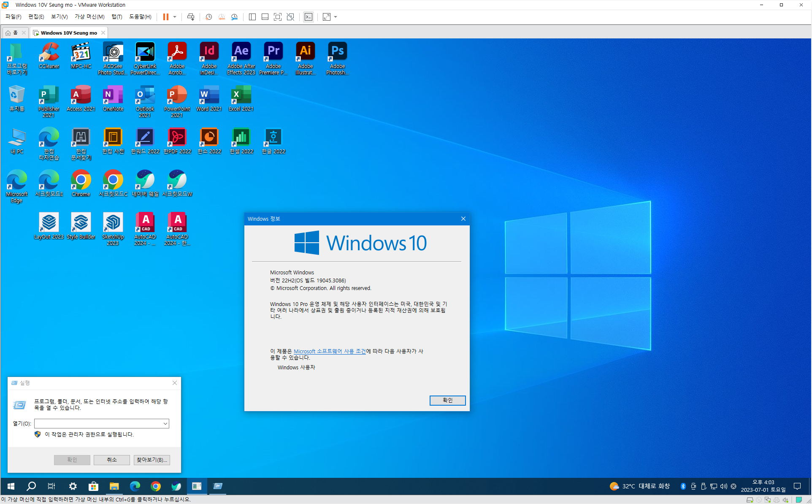Viewport: 812px width, 504px height.
Task: Toggle the thumbnail bar view
Action: (x=265, y=17)
